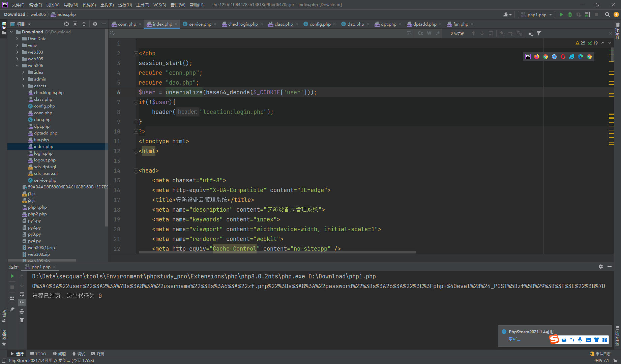The image size is (621, 364).
Task: Hide the Project tool window
Action: 104,24
